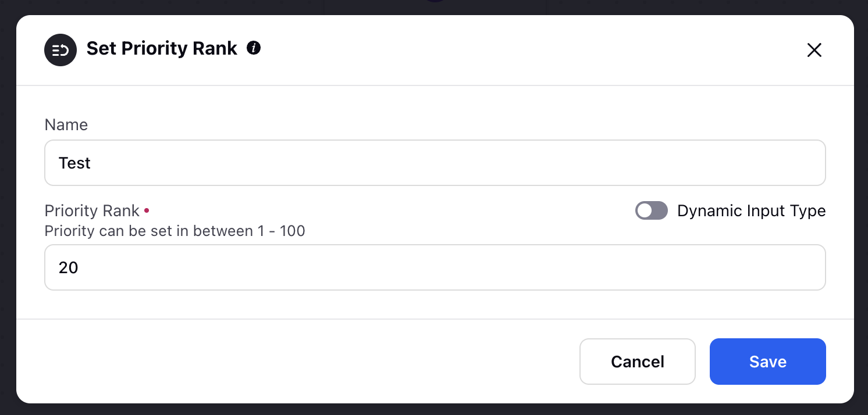Screen dimensions: 868x415
Task: Place cursor after the word Test
Action: [x=92, y=163]
